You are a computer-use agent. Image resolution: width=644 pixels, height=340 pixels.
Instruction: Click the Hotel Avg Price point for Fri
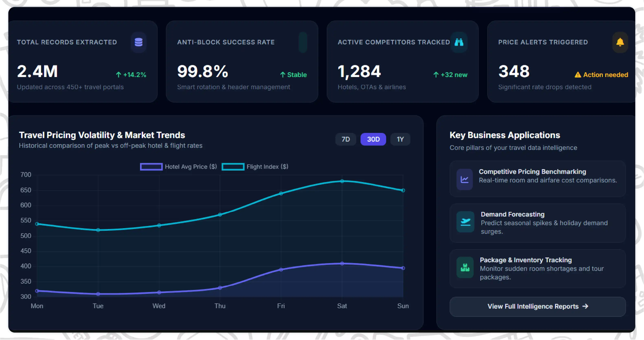281,270
